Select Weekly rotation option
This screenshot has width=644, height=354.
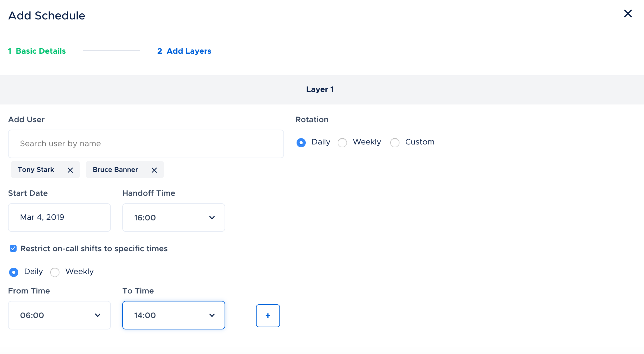[342, 142]
